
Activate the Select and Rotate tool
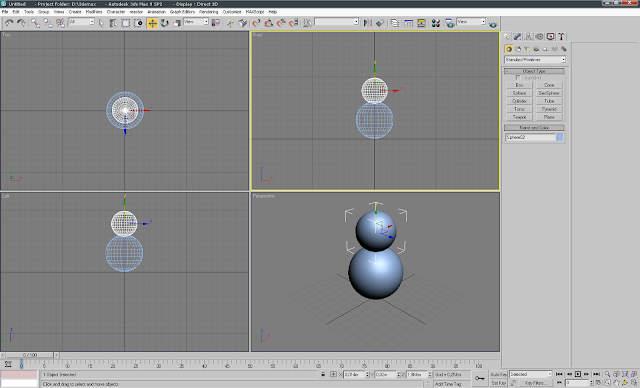(x=164, y=23)
